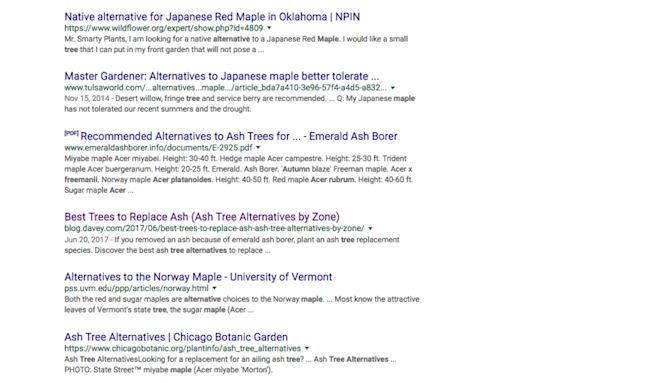Expand dropdown arrow beside blog.davey.com URL
Image resolution: width=670 pixels, height=383 pixels.
coord(370,229)
